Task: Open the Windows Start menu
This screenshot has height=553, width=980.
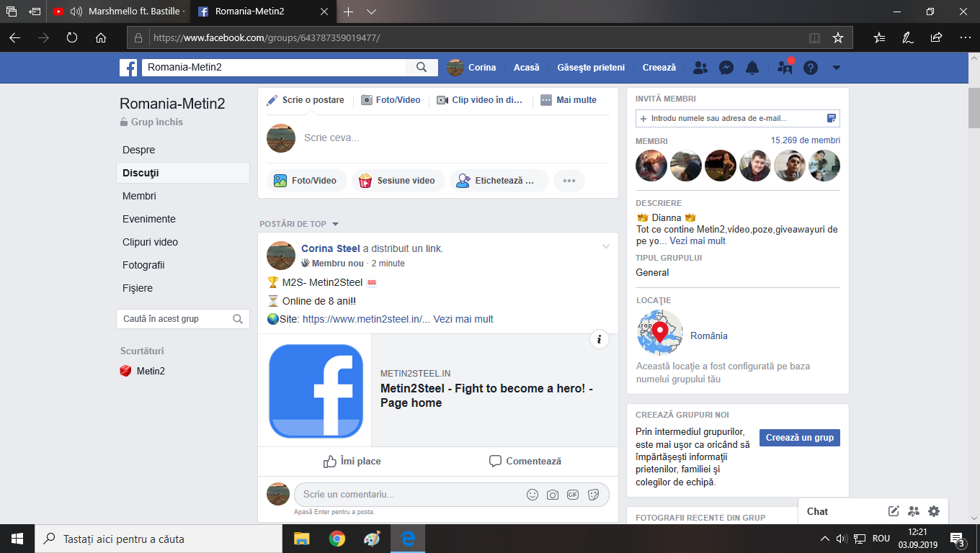Action: 17,539
